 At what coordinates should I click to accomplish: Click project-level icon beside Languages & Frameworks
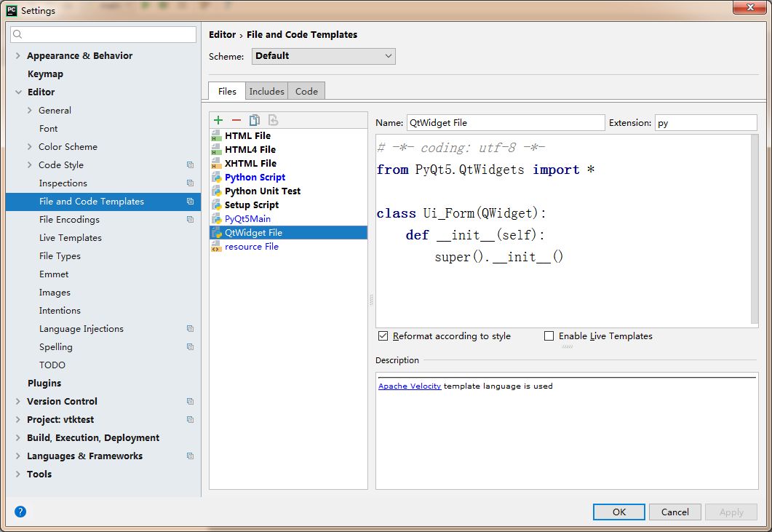click(190, 456)
